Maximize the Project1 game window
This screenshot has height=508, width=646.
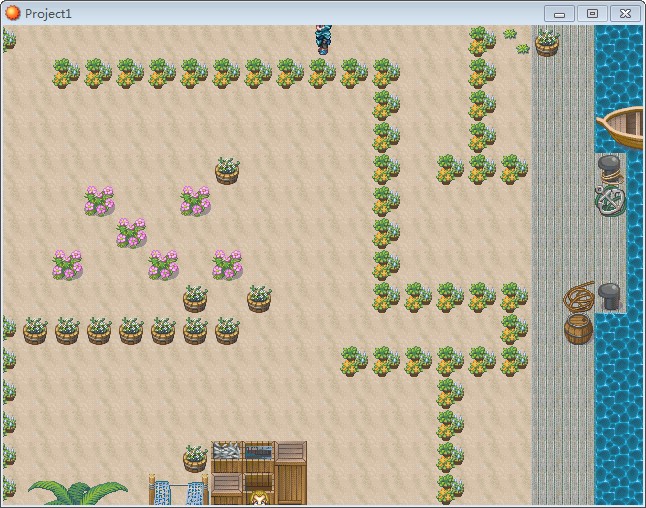click(x=592, y=14)
